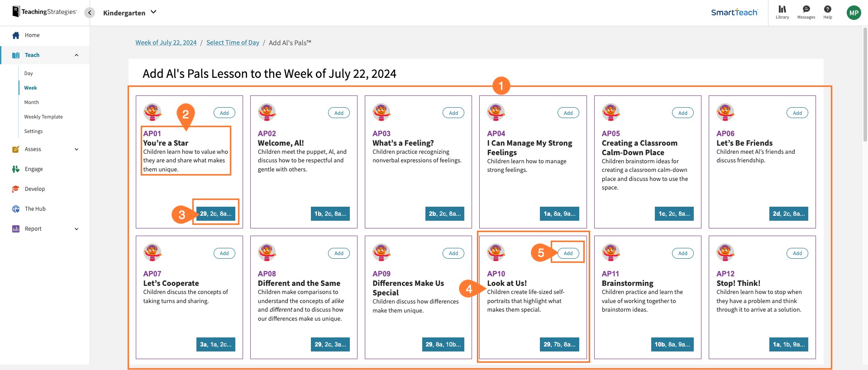Click objectives tag on AP01 card

tap(216, 213)
